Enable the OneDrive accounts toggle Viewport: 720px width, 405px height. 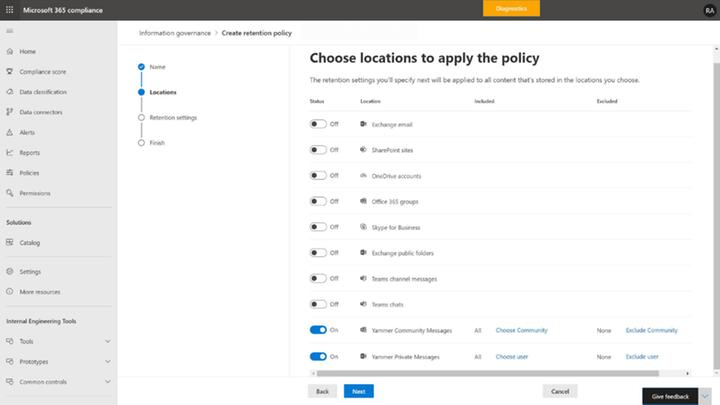coord(318,175)
